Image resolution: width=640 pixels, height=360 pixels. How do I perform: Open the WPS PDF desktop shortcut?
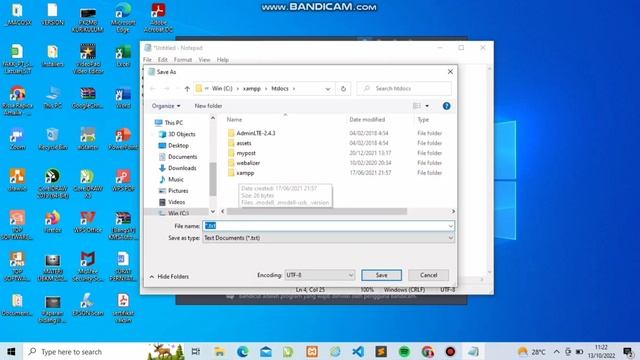coord(123,180)
